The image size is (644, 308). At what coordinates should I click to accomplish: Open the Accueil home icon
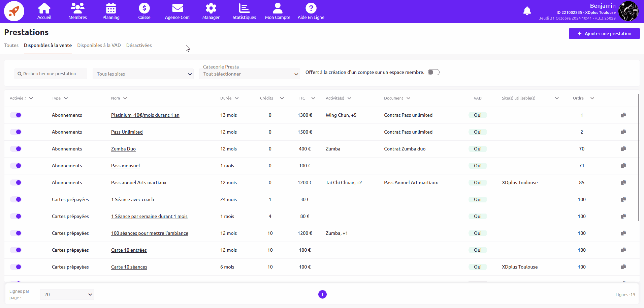(x=44, y=8)
